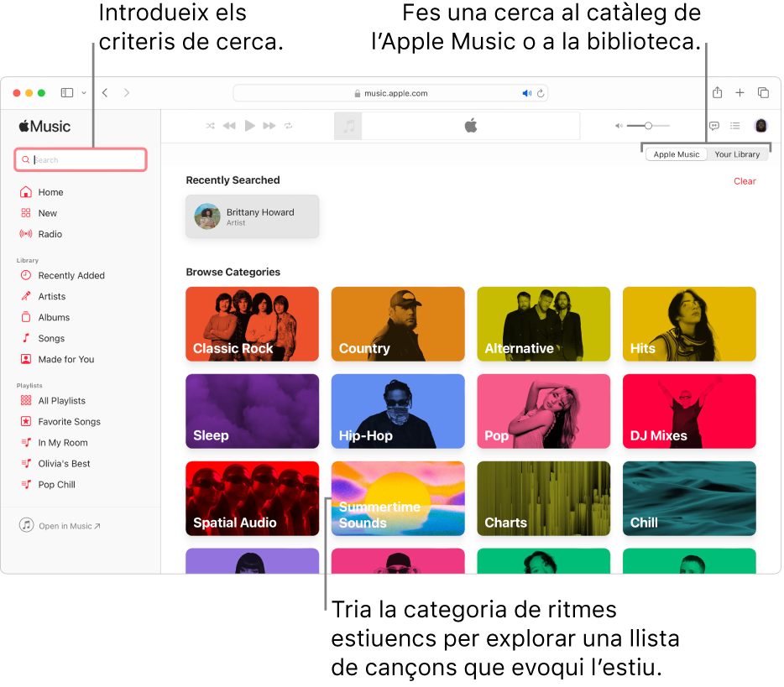Open the Summertime Sounds category tile

398,498
